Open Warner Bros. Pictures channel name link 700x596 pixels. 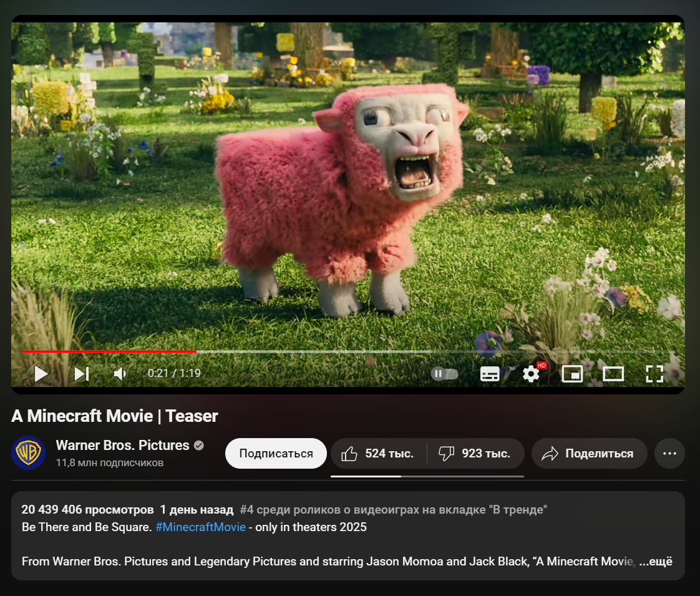pos(122,445)
